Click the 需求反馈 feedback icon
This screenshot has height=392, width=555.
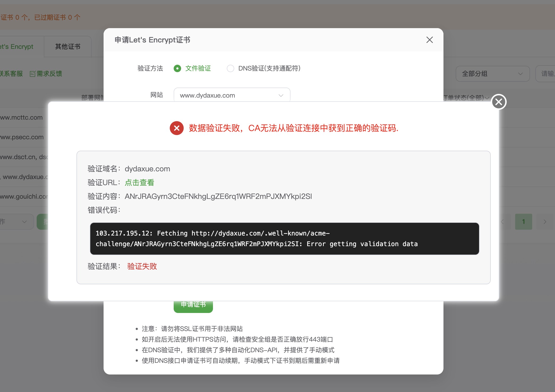[33, 74]
